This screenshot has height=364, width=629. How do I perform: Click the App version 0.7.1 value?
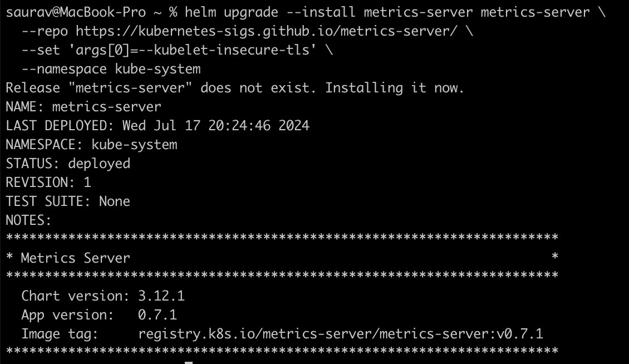[x=158, y=315]
